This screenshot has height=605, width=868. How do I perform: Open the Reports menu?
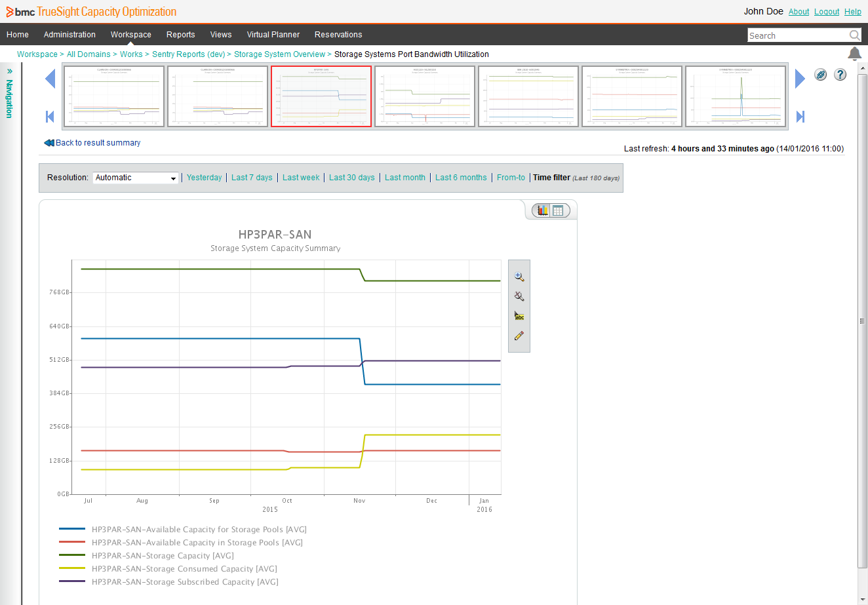(181, 35)
